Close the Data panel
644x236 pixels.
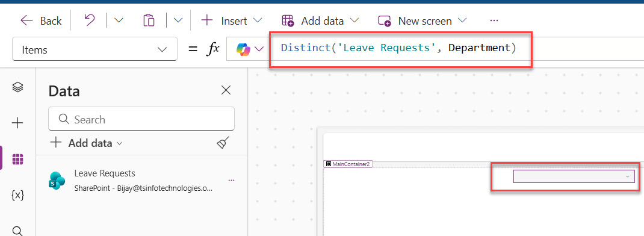(x=226, y=90)
